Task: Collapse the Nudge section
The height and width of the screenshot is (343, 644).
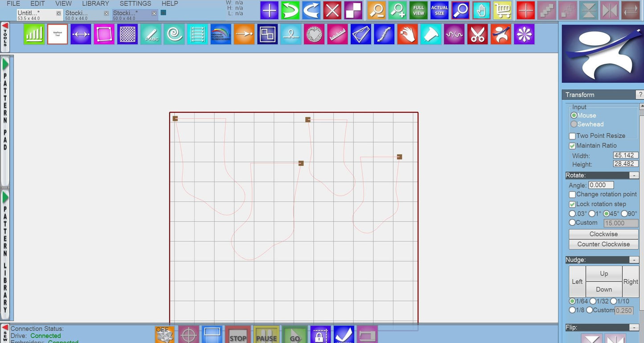Action: point(633,260)
